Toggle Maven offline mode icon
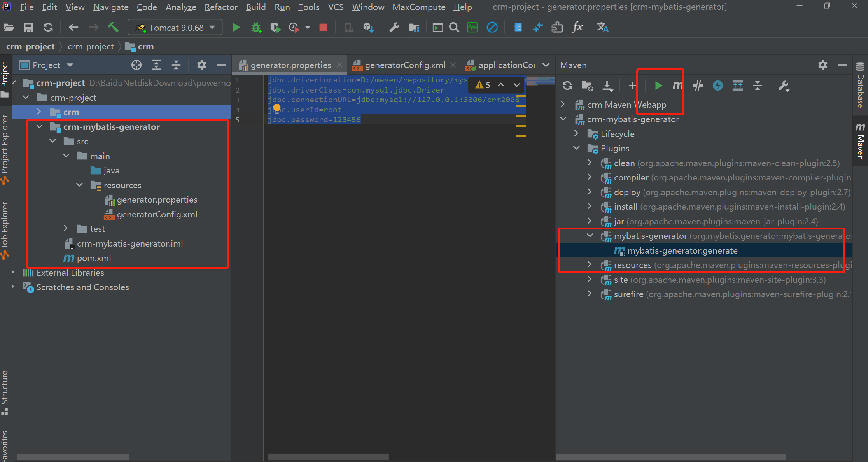 (x=698, y=86)
